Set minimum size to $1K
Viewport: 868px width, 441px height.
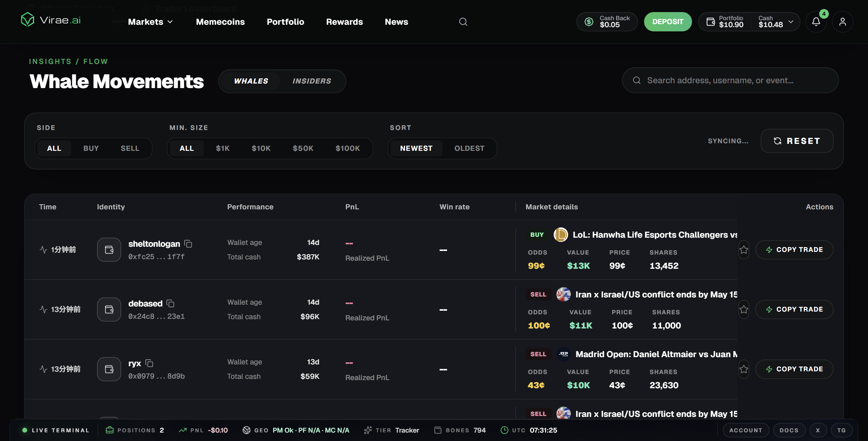(223, 148)
